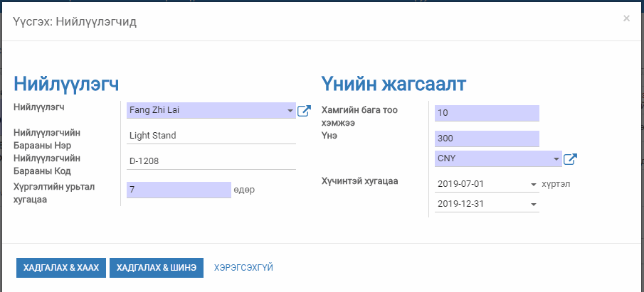Open the 2019-12-31 end date picker arrow
Viewport: 644px width, 292px height.
tap(534, 205)
